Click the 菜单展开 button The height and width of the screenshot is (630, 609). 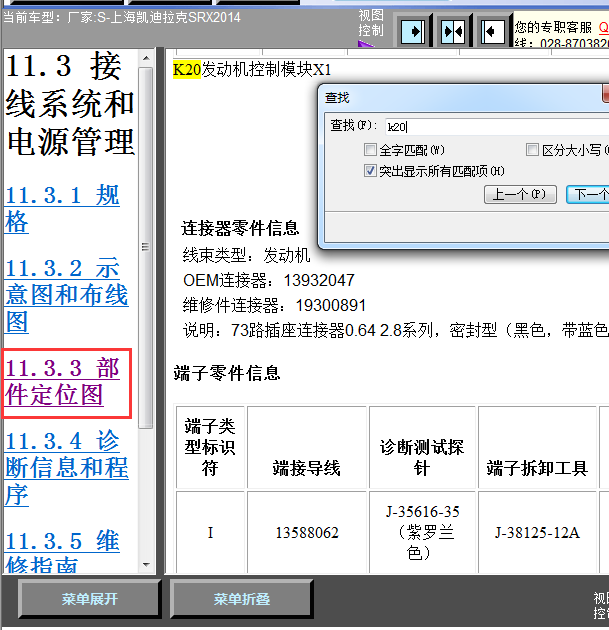point(90,599)
